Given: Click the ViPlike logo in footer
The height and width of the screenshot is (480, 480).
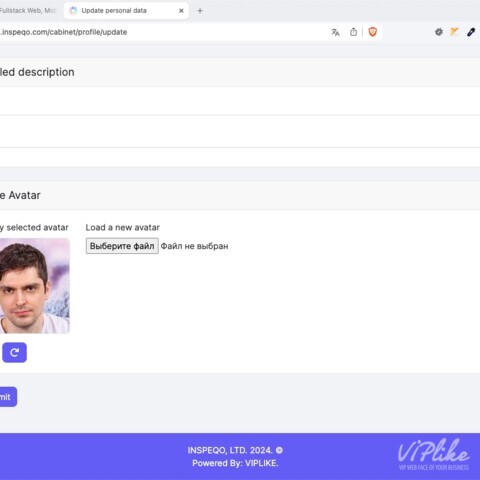Looking at the screenshot, I should 434,455.
